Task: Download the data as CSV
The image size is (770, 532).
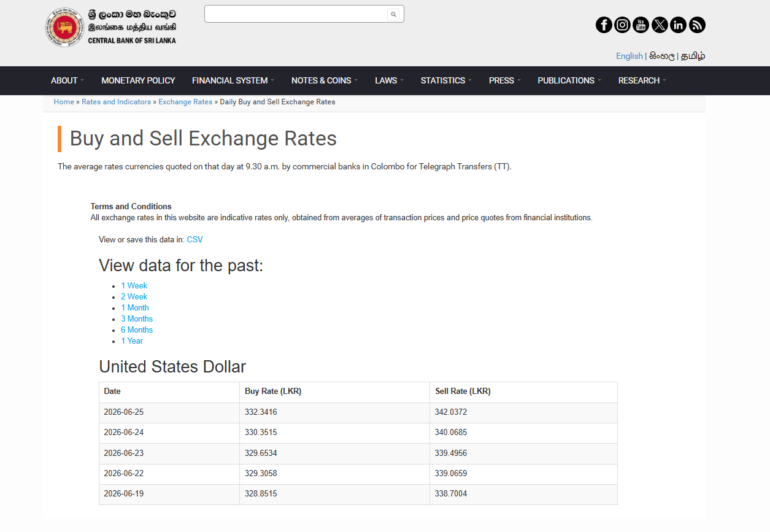Action: tap(194, 239)
